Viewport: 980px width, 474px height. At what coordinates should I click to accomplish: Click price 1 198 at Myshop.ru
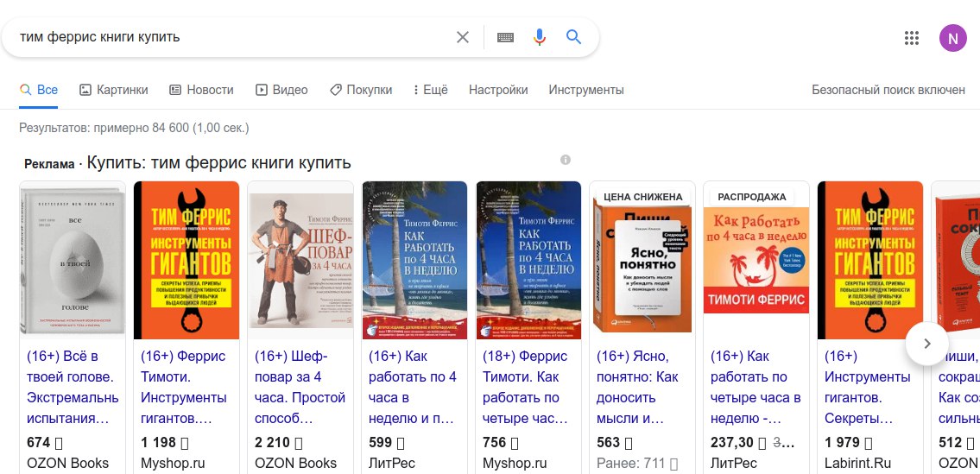tap(164, 443)
